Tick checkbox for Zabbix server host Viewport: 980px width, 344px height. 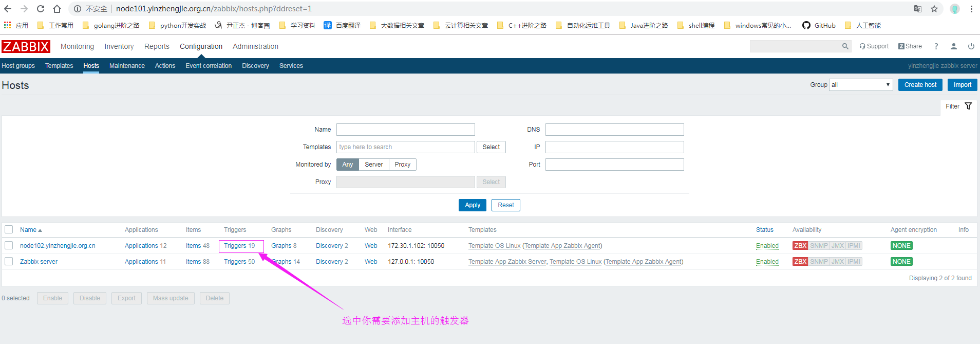tap(9, 261)
